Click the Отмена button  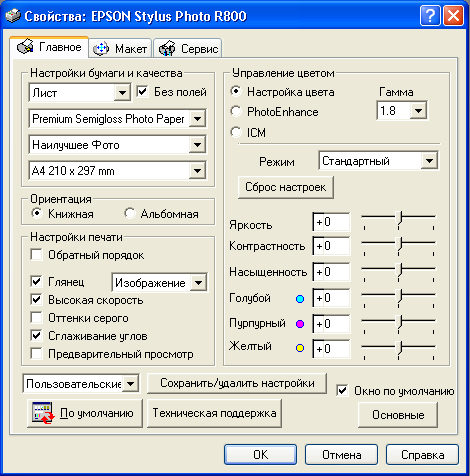click(341, 454)
